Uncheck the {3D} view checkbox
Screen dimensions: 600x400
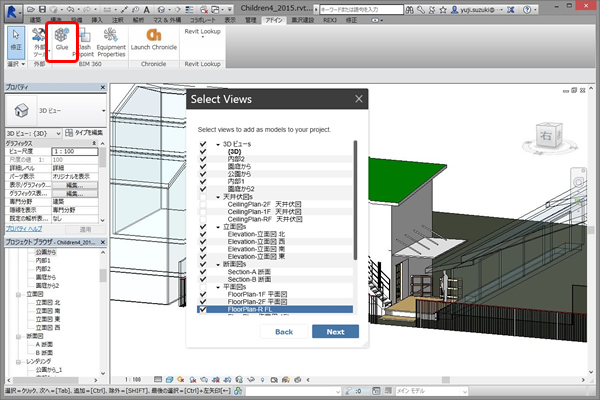pos(203,152)
